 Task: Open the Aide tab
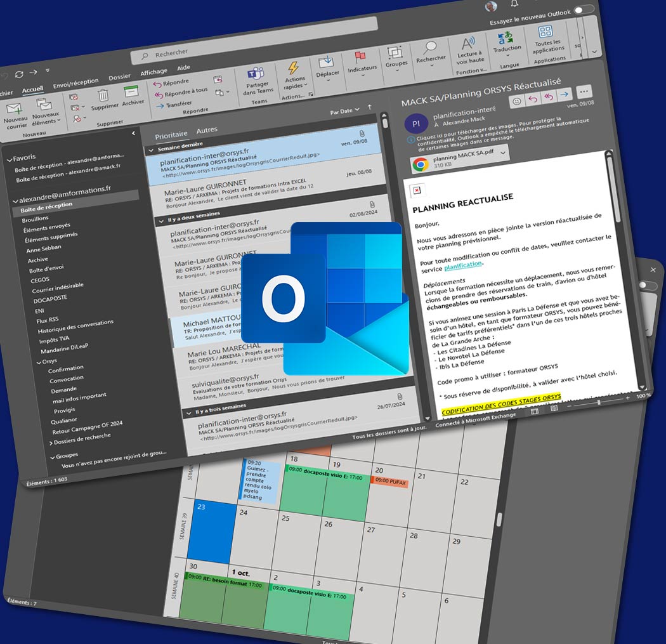183,67
